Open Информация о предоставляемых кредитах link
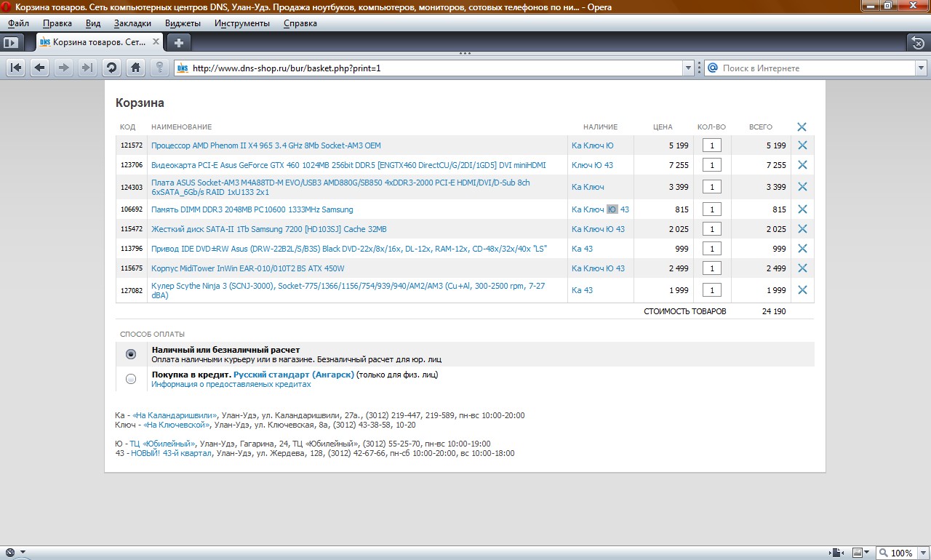This screenshot has width=931, height=560. (x=231, y=384)
